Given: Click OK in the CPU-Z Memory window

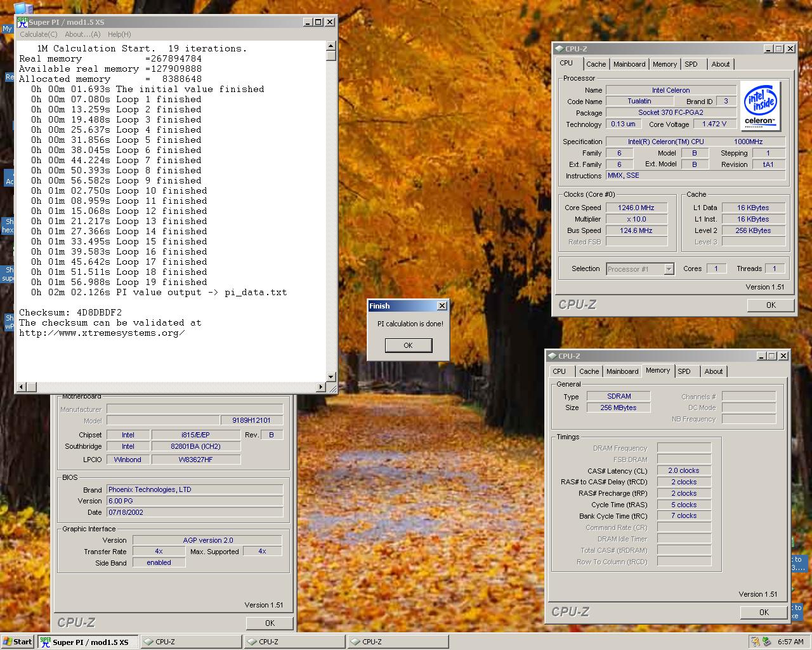Looking at the screenshot, I should pyautogui.click(x=764, y=613).
